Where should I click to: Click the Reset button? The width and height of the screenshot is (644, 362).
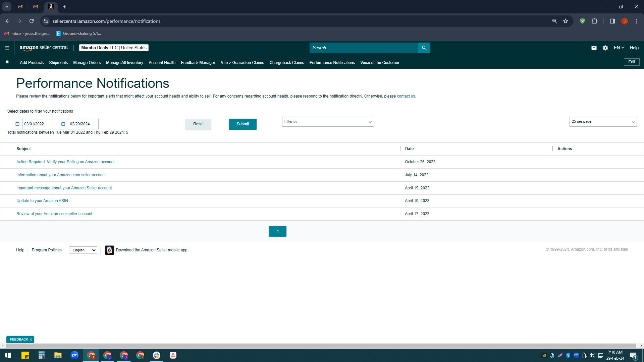click(198, 124)
